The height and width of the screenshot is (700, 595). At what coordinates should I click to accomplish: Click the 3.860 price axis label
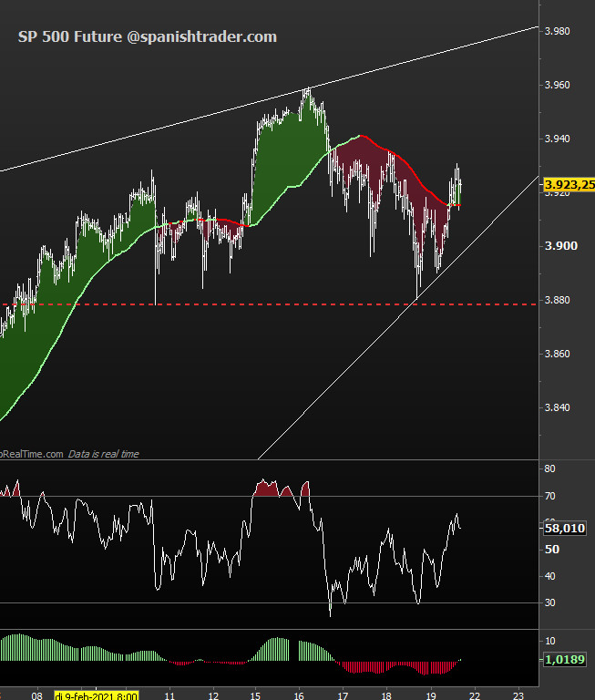(x=557, y=354)
